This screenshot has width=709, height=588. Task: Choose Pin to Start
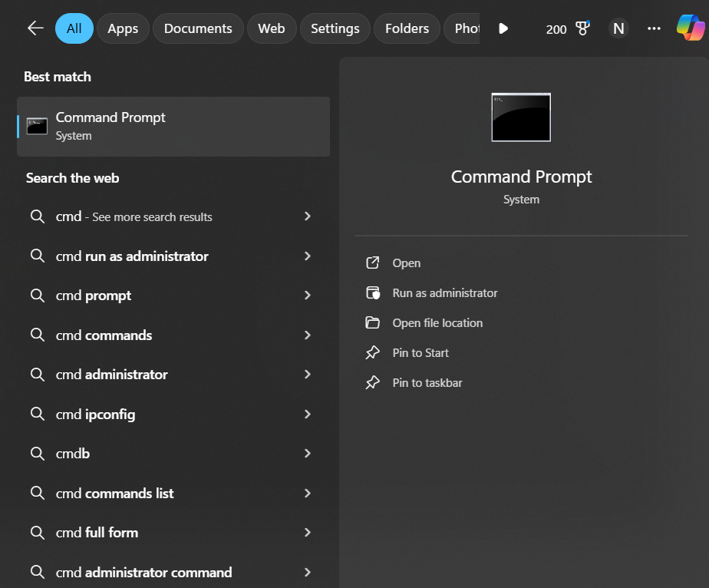420,352
